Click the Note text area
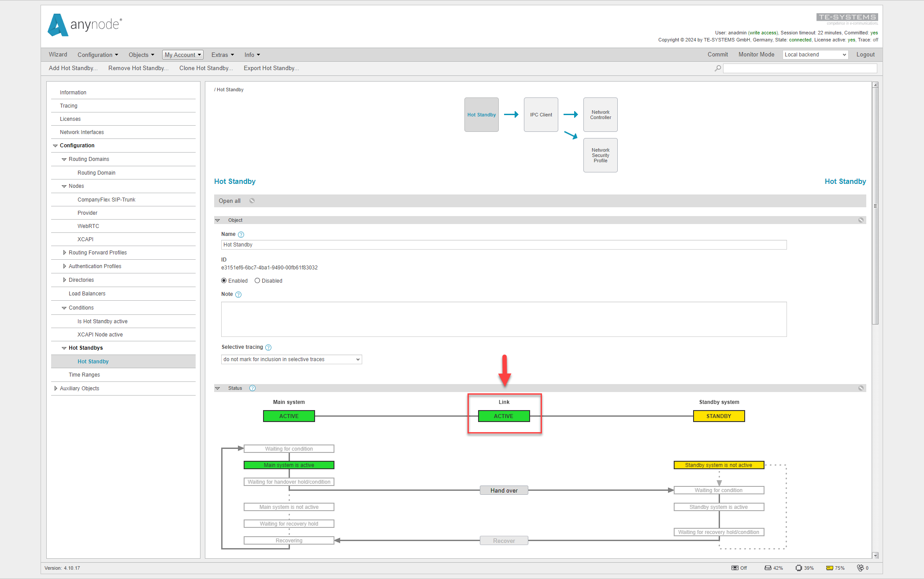 coord(504,319)
